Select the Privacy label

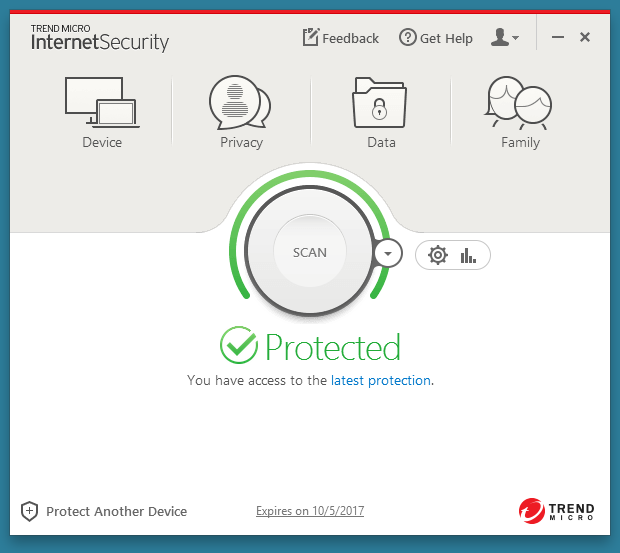tap(241, 142)
